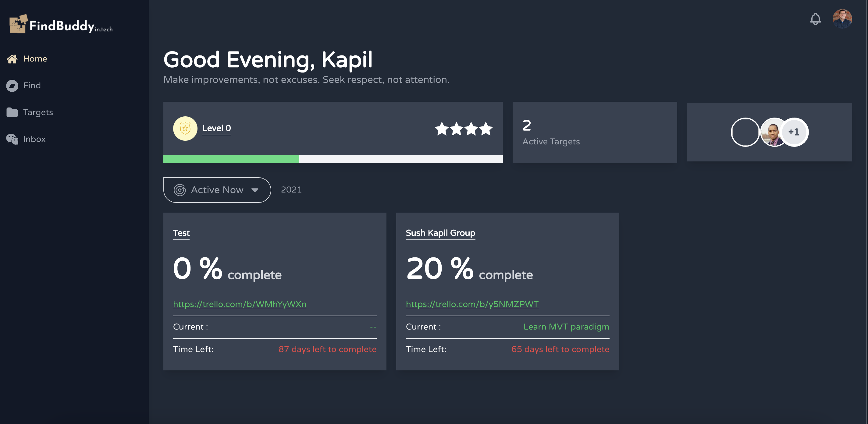The height and width of the screenshot is (424, 868).
Task: Open the Sush Kapil Group target title
Action: 440,233
